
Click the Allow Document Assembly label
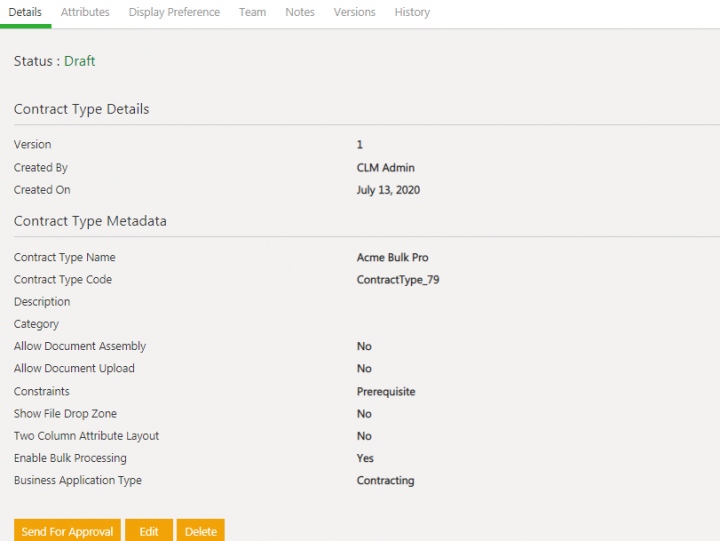click(x=80, y=346)
